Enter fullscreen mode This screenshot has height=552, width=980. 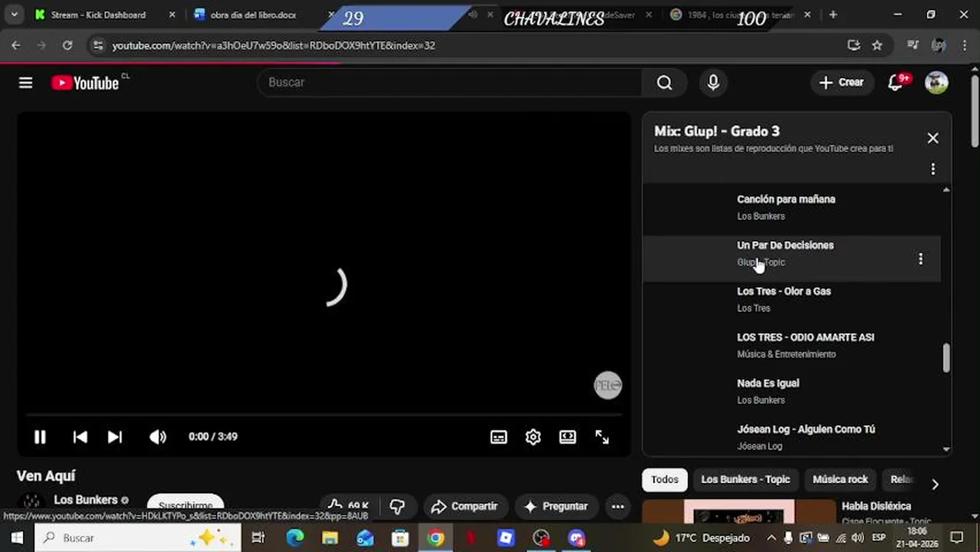[x=602, y=437]
